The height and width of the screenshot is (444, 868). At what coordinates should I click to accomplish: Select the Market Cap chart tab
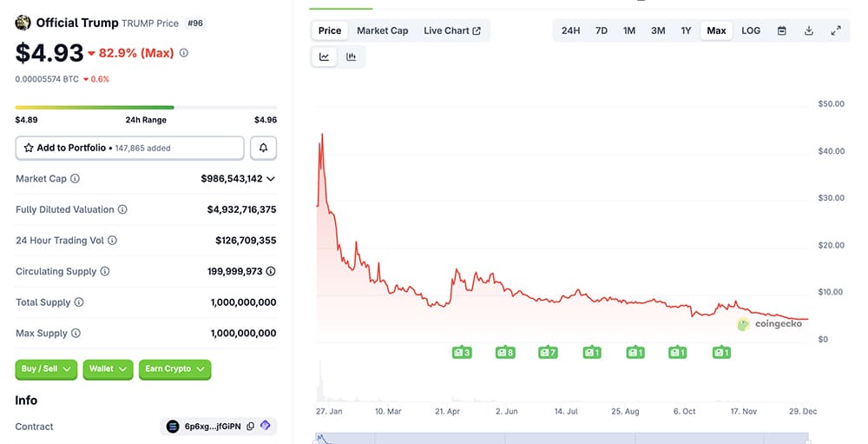click(x=383, y=30)
